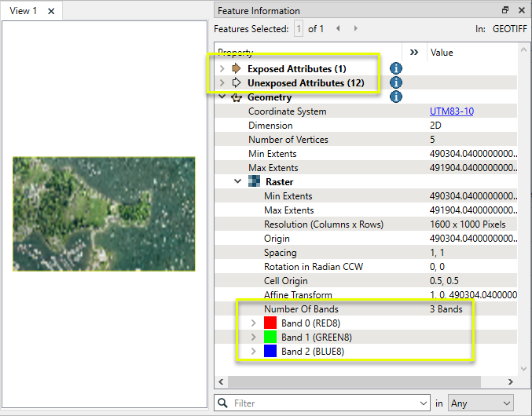Go to the next selected feature arrow
Viewport: 532px width, 416px height.
click(356, 28)
